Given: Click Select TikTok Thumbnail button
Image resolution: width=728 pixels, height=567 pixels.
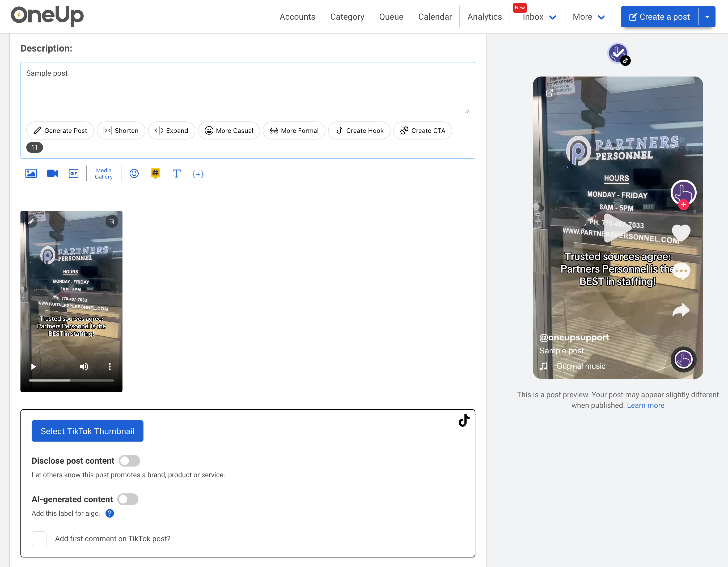Looking at the screenshot, I should click(x=87, y=431).
